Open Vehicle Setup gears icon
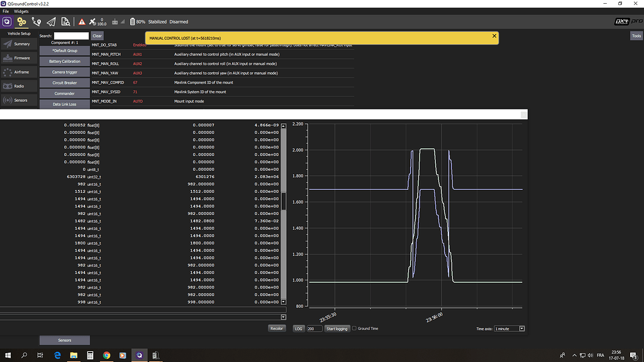The width and height of the screenshot is (644, 362). tap(21, 21)
